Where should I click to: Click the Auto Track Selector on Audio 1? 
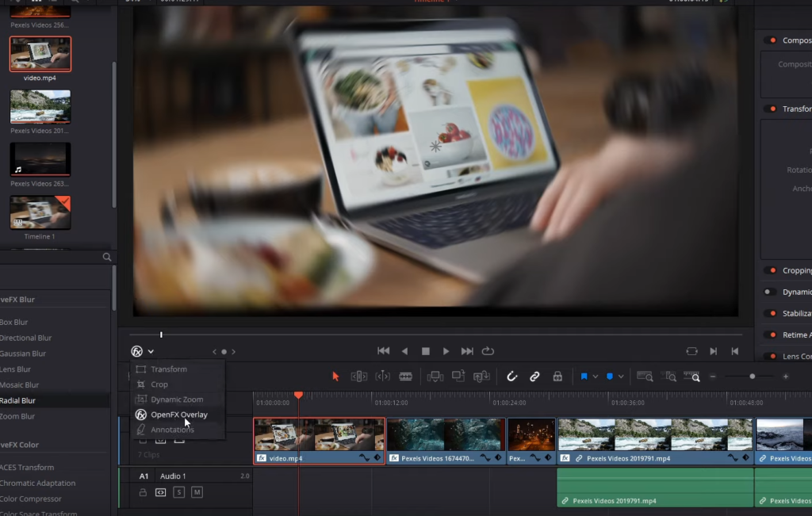coord(160,492)
